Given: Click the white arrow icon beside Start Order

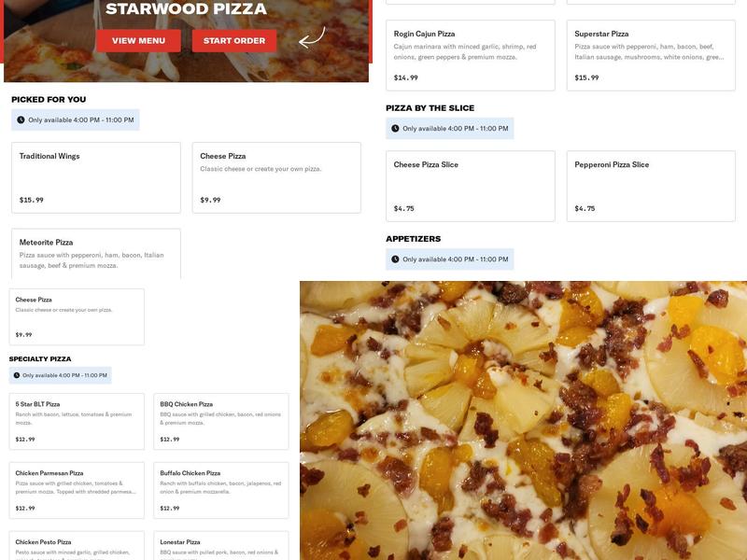Looking at the screenshot, I should tap(312, 37).
